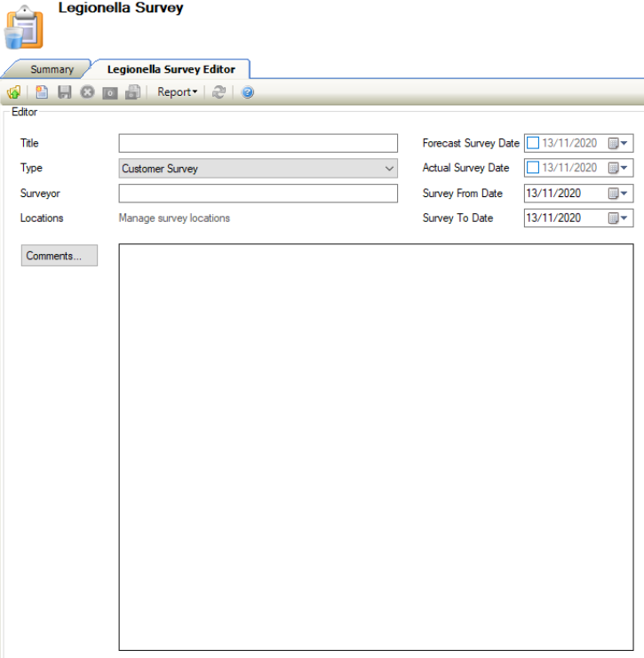Screen dimensions: 644x658
Task: Click the New document toolbar icon
Action: pyautogui.click(x=42, y=92)
